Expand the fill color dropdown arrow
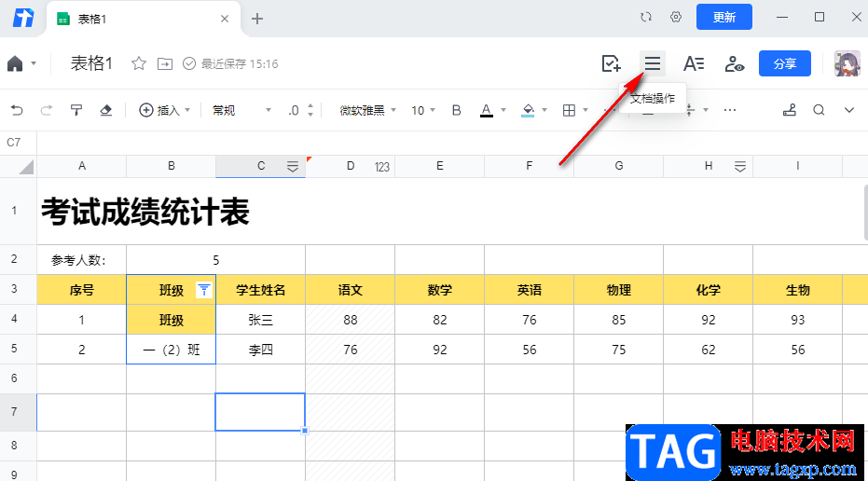 coord(544,110)
